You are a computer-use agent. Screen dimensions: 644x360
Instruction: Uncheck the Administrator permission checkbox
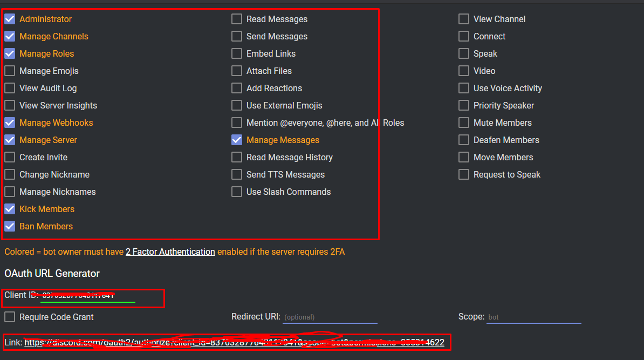10,19
